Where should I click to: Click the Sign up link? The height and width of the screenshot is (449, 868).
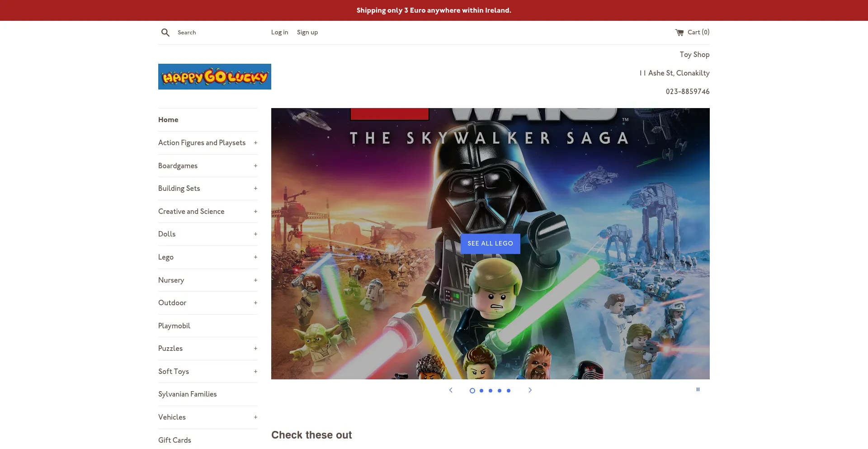point(307,33)
